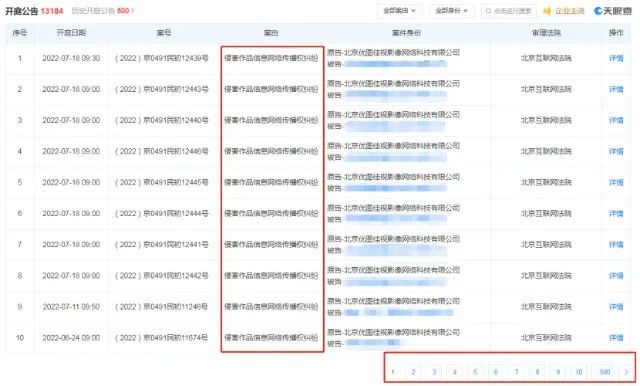This screenshot has height=386, width=640.
Task: Click the 审理法院 column header
Action: [x=546, y=33]
